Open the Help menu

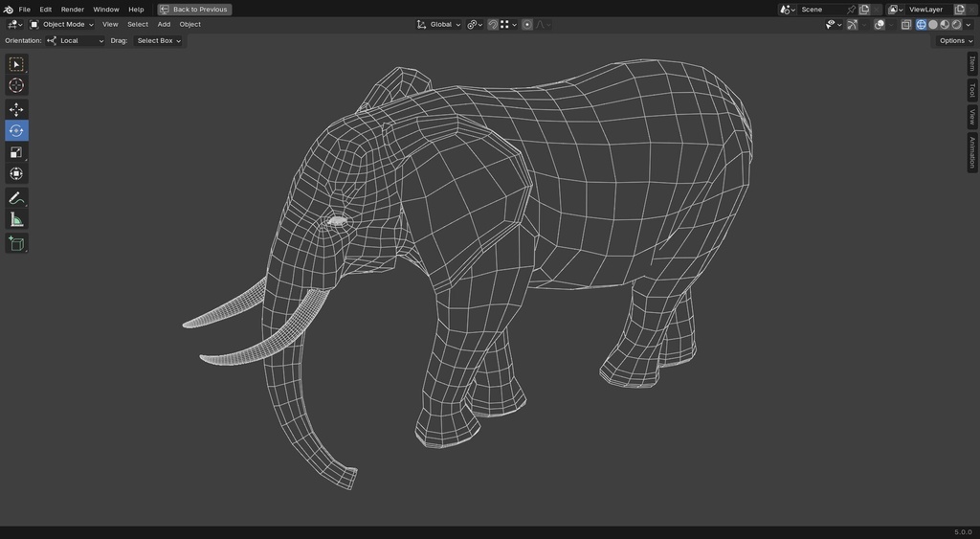tap(136, 10)
